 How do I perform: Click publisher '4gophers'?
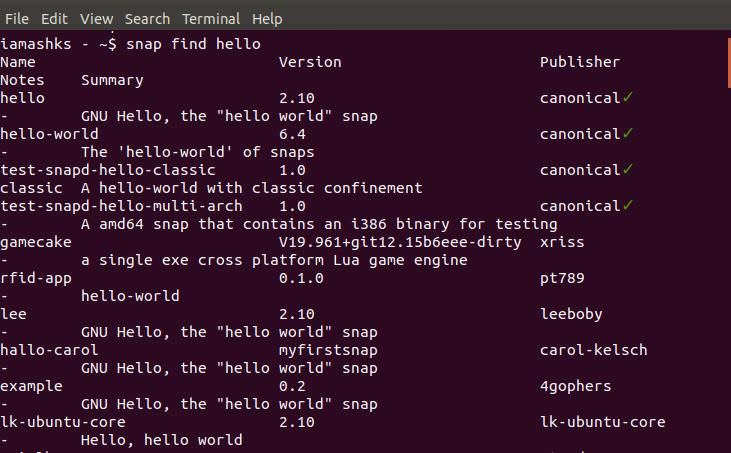coord(576,386)
